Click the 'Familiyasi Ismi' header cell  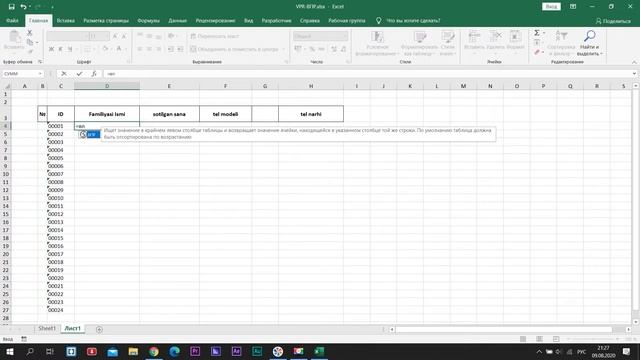coord(107,114)
